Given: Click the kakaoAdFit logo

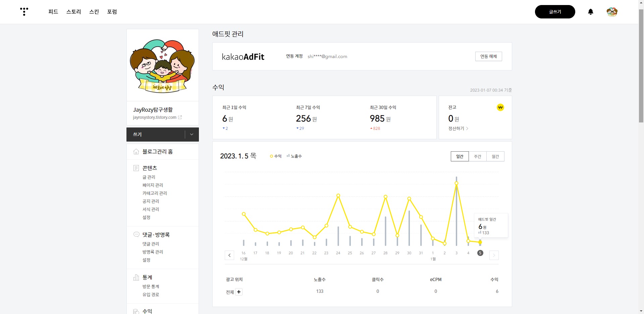Looking at the screenshot, I should coord(243,57).
